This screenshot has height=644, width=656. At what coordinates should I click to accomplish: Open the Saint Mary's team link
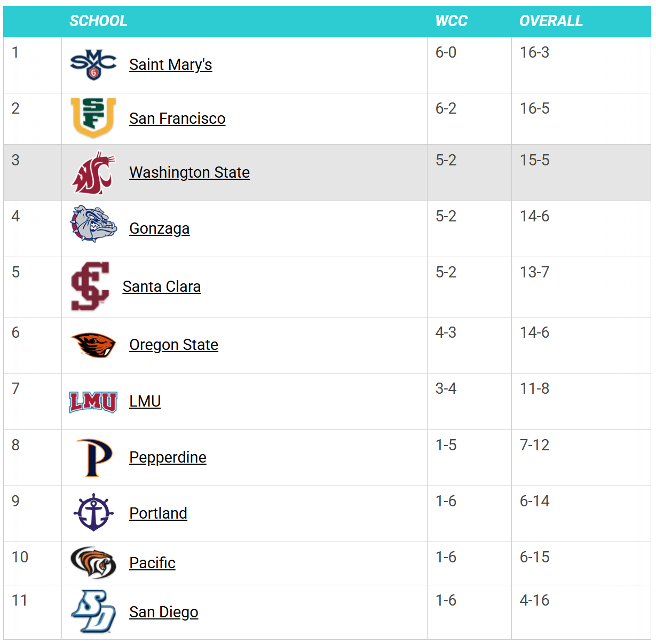171,65
